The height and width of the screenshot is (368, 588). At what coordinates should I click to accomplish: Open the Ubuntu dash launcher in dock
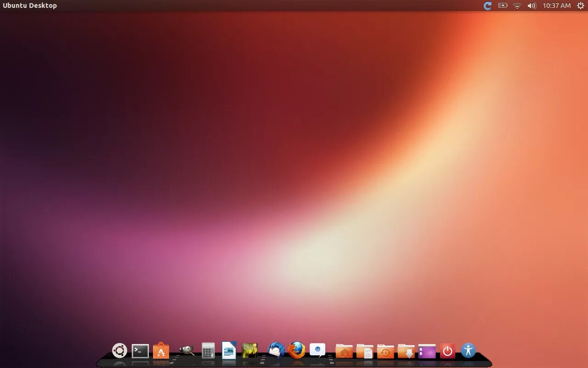pos(119,351)
